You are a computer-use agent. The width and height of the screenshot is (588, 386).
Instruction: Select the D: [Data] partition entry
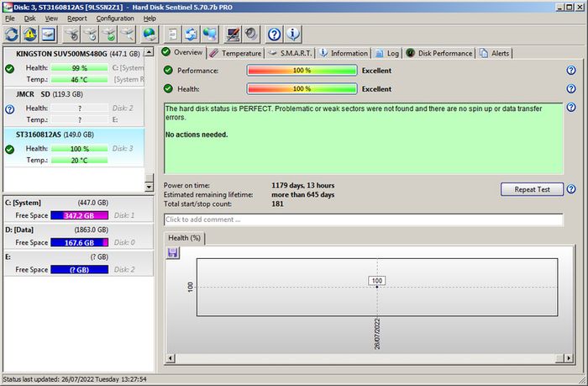click(x=78, y=236)
